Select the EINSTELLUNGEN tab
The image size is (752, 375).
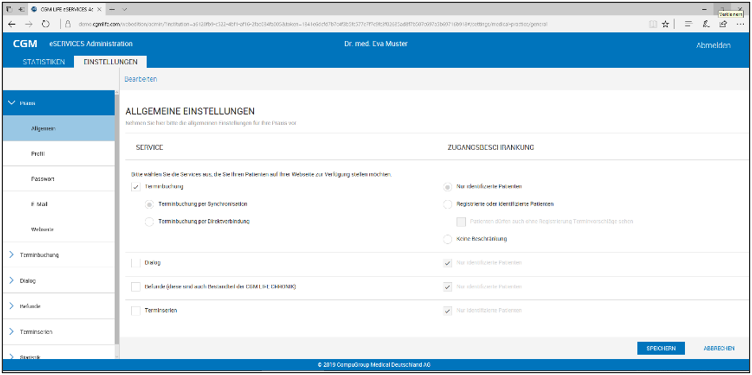[x=110, y=62]
